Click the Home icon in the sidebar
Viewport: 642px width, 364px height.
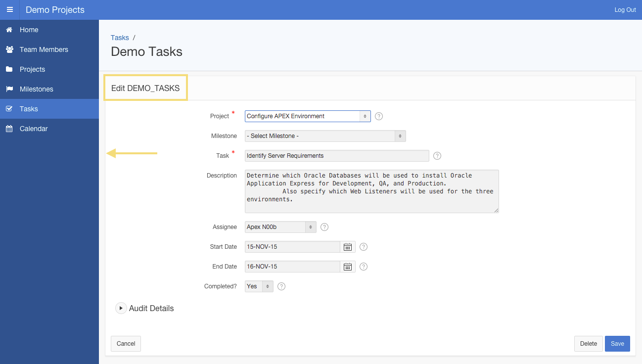tap(8, 30)
